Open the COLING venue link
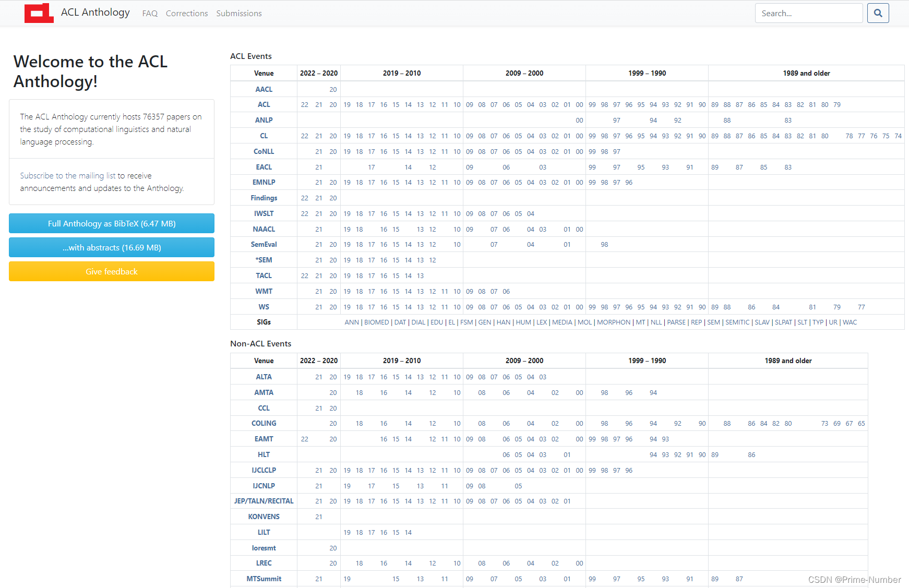The height and width of the screenshot is (588, 909). click(x=264, y=424)
